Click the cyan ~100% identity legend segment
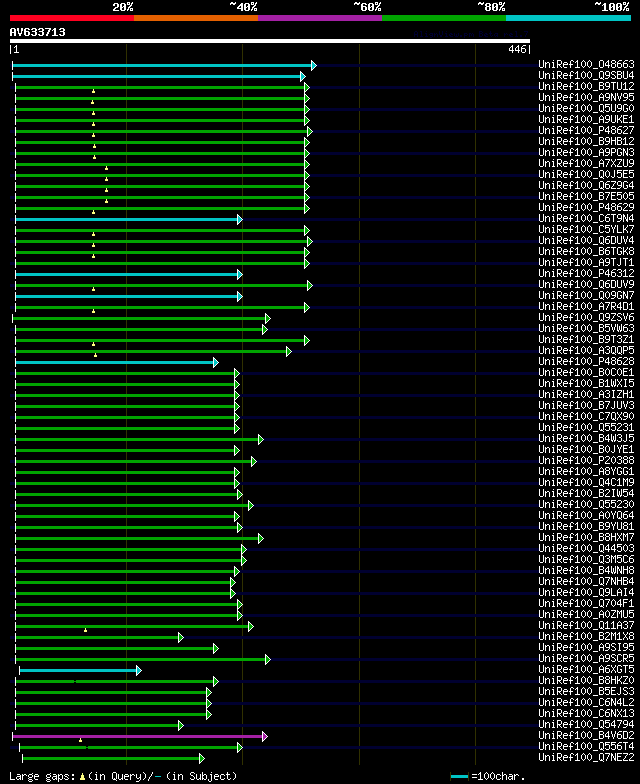 coord(568,18)
